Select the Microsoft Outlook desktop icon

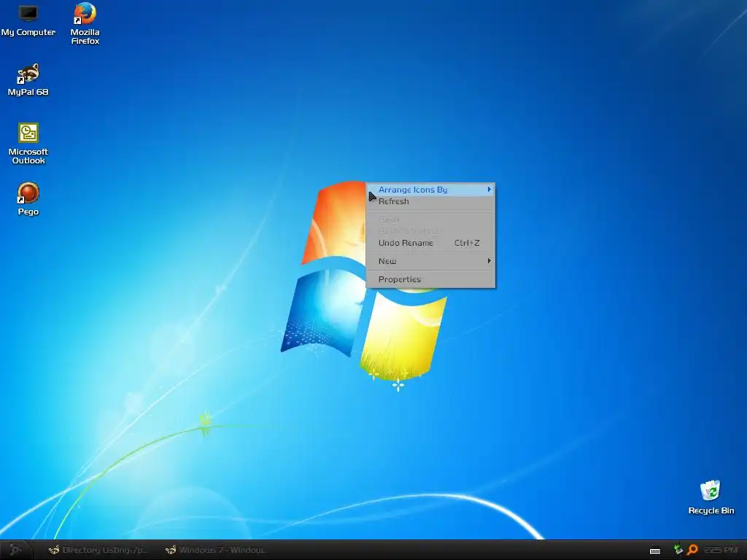click(28, 144)
